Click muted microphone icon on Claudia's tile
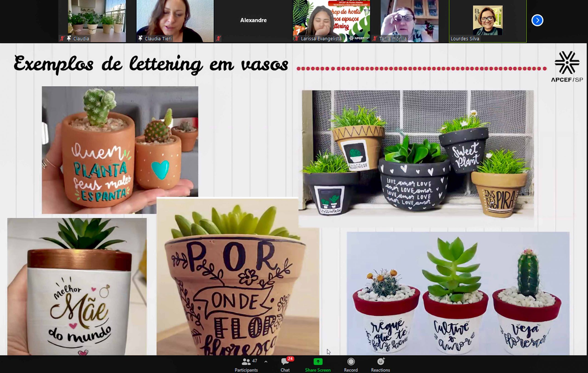This screenshot has width=588, height=373. click(x=62, y=38)
